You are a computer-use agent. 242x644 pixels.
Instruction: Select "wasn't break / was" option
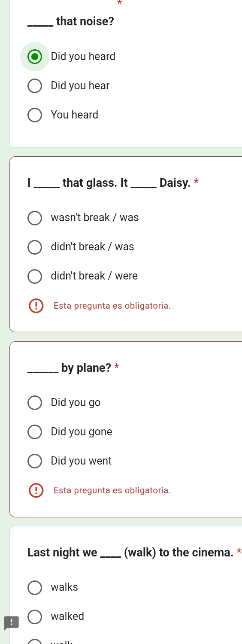(35, 218)
